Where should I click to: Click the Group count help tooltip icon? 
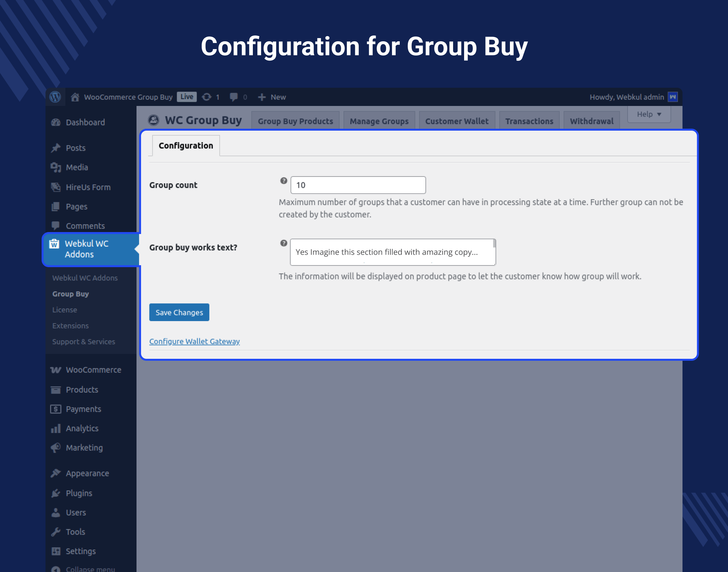coord(284,181)
